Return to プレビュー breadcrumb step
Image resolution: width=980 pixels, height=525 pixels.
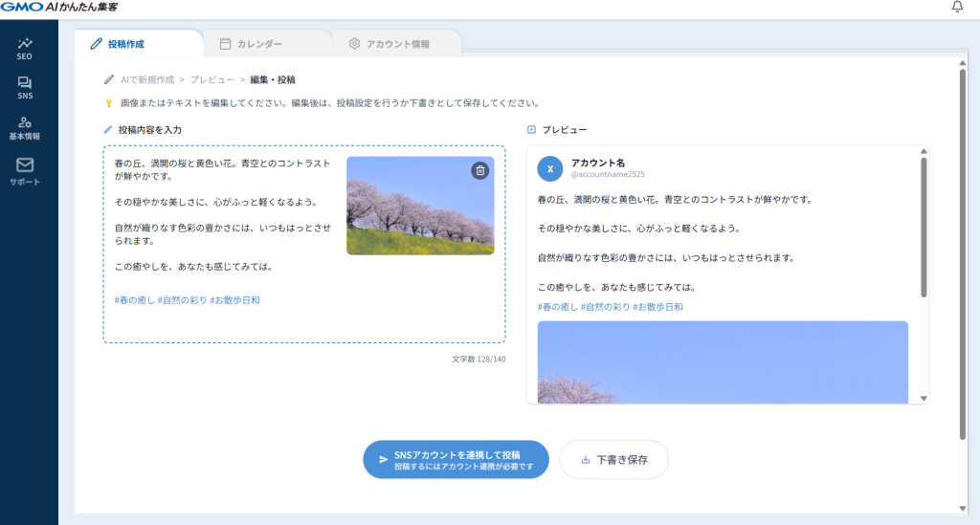click(214, 79)
